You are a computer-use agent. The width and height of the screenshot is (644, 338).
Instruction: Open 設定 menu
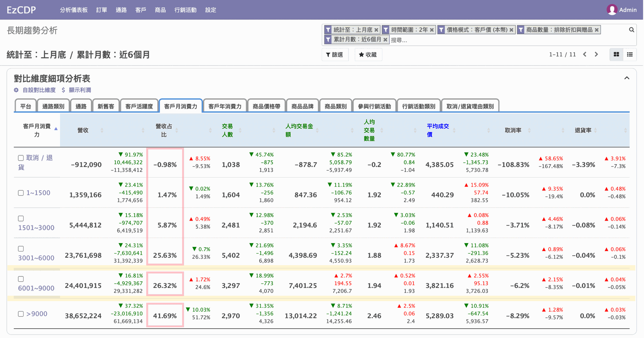point(211,10)
